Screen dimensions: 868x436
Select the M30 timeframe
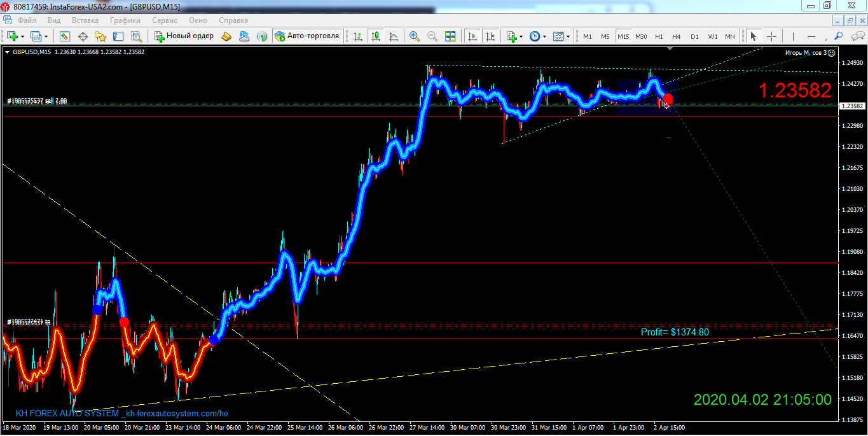coord(641,36)
